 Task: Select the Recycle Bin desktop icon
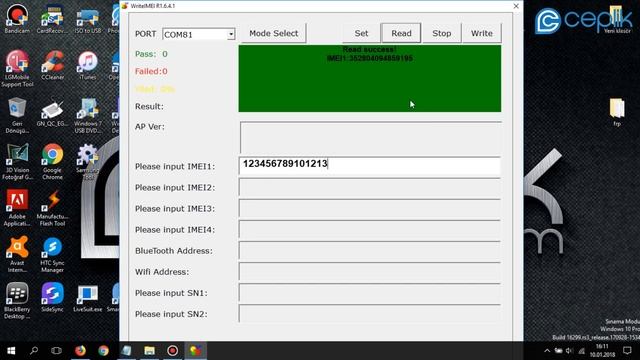tap(17, 116)
